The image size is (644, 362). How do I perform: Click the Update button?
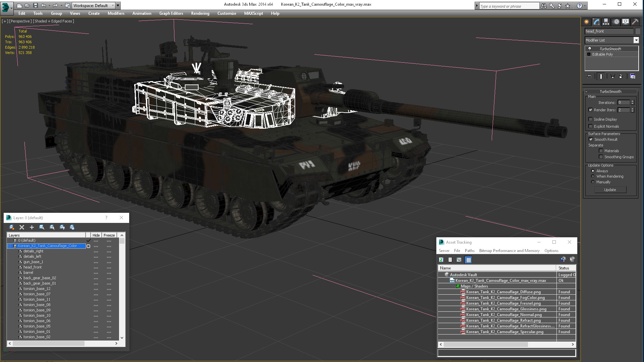[x=610, y=190]
